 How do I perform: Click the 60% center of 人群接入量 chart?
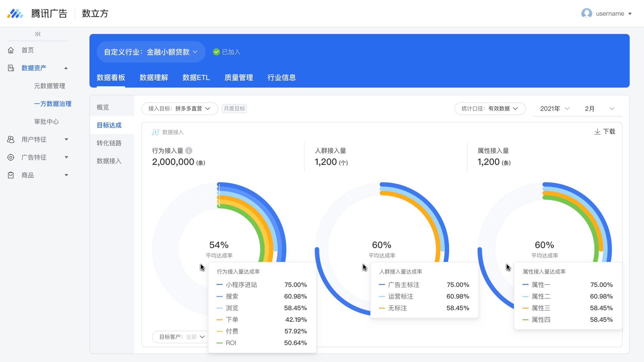click(382, 249)
